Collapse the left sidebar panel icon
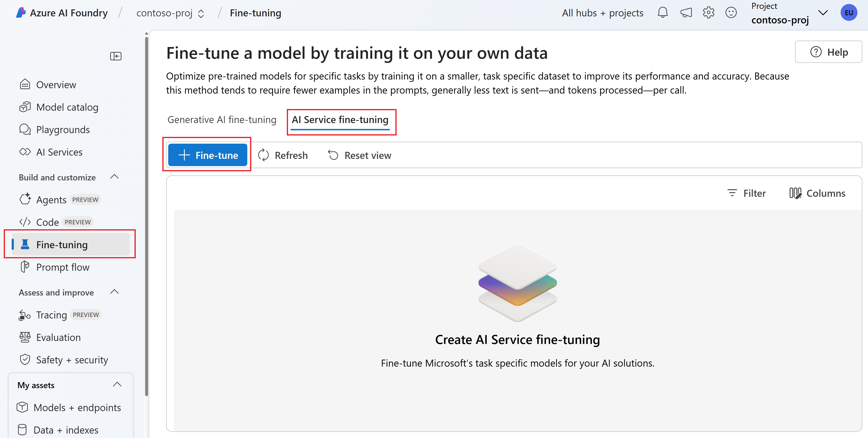This screenshot has height=438, width=868. tap(116, 56)
